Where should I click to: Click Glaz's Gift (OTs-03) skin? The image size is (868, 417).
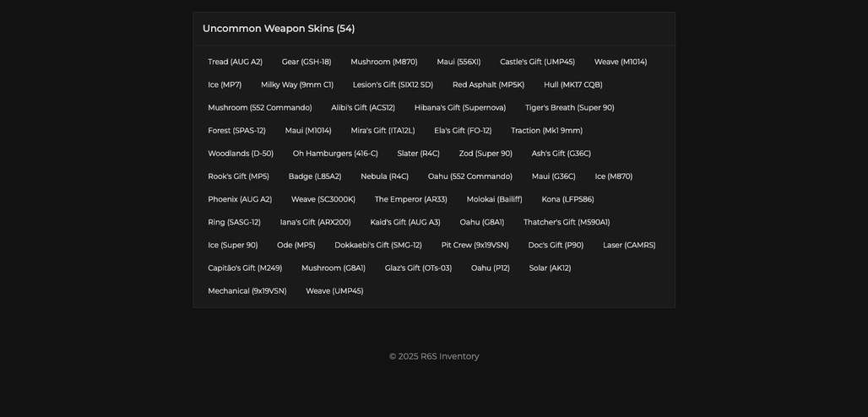click(419, 268)
